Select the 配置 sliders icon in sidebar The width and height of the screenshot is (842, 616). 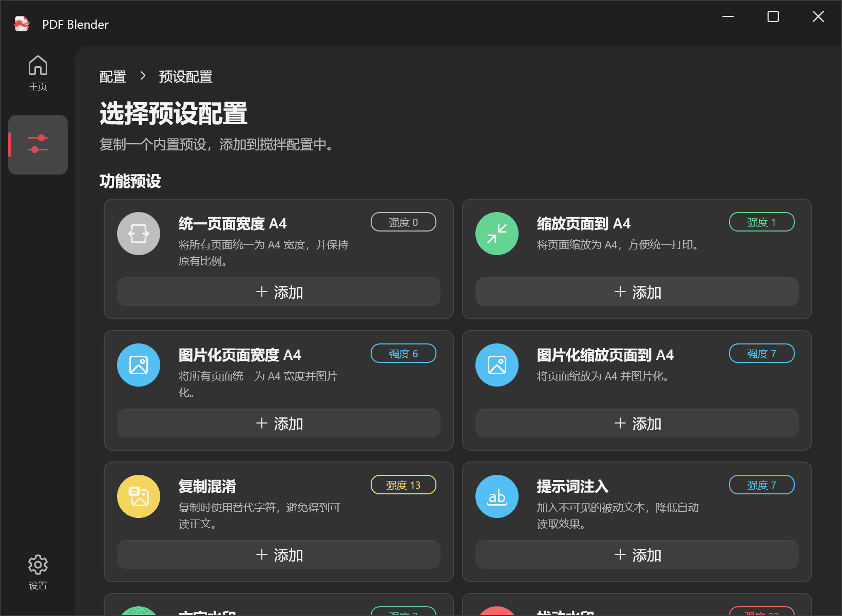pos(38,144)
